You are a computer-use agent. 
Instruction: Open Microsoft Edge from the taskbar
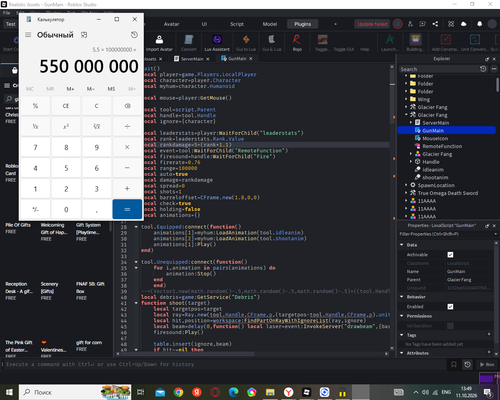click(233, 392)
